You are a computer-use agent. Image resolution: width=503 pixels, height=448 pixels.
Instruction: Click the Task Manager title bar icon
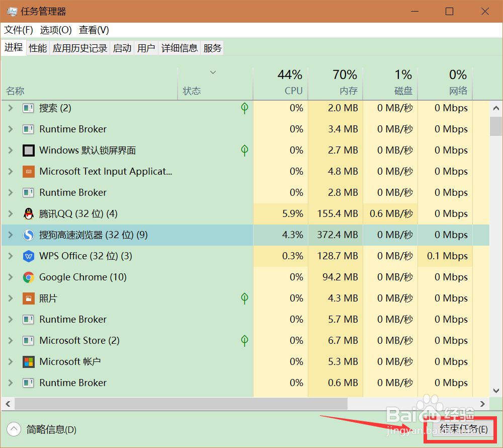click(x=12, y=12)
